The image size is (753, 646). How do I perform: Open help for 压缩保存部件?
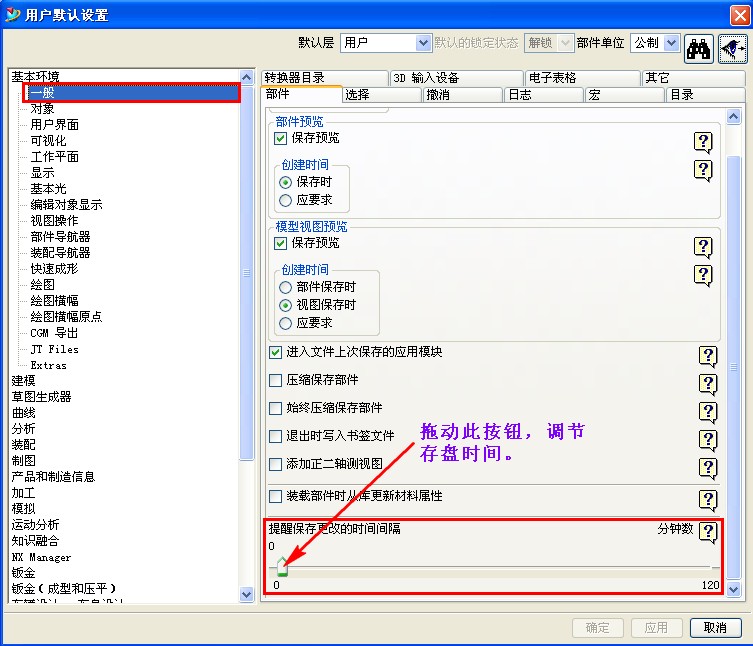coord(708,384)
